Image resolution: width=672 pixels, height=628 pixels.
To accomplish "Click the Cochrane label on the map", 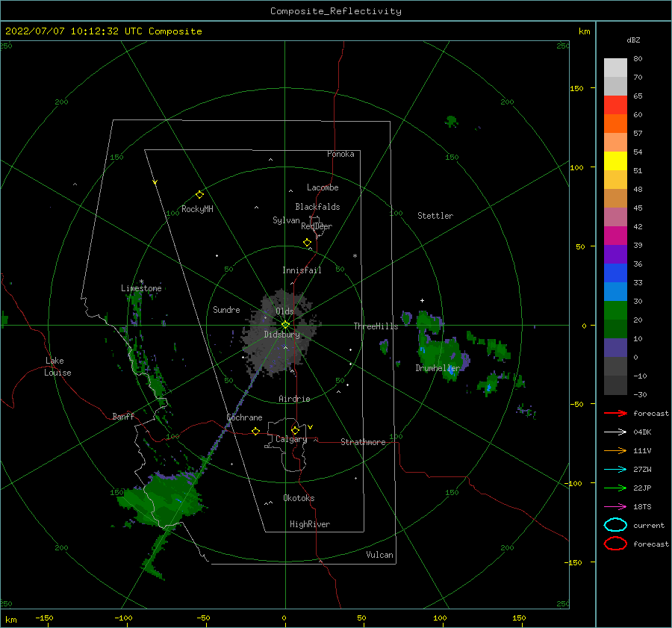I will click(x=244, y=417).
